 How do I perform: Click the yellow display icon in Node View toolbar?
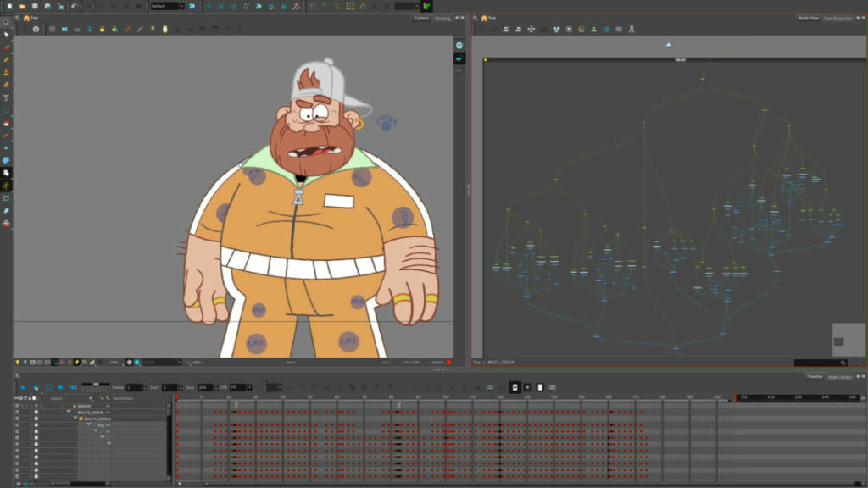581,29
